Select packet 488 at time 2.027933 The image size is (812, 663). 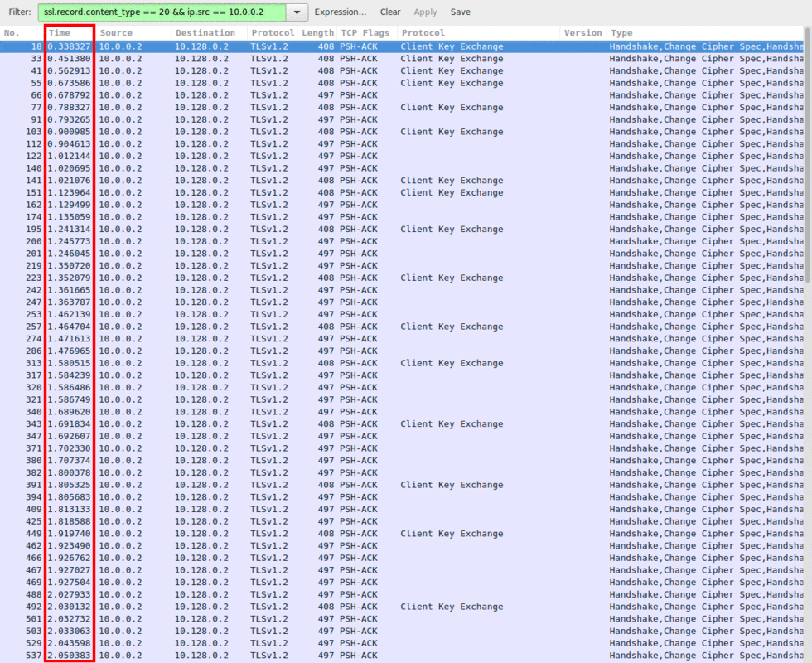point(402,594)
